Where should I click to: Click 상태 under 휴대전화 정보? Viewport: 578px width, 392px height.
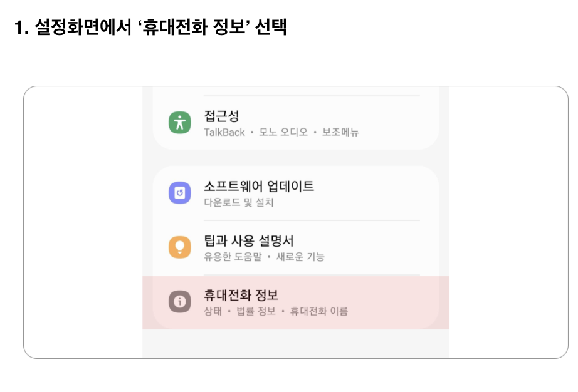pos(213,311)
